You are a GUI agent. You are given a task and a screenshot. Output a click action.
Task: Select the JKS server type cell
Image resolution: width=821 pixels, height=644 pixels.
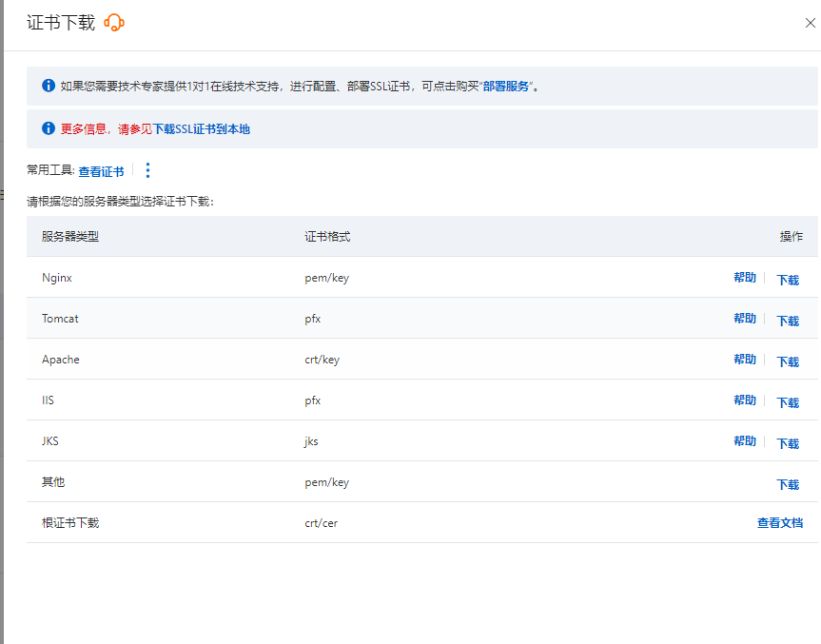click(x=49, y=440)
